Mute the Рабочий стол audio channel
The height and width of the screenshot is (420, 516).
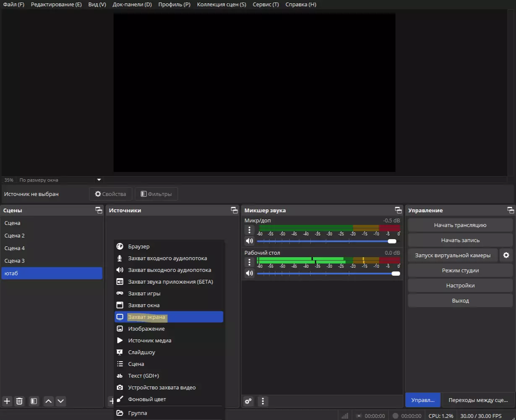click(250, 273)
